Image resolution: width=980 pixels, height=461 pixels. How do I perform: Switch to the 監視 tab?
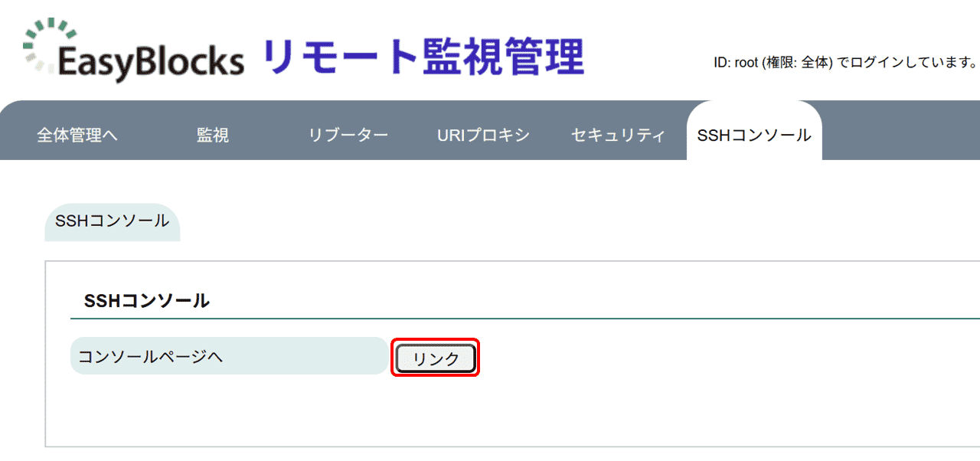pyautogui.click(x=213, y=136)
